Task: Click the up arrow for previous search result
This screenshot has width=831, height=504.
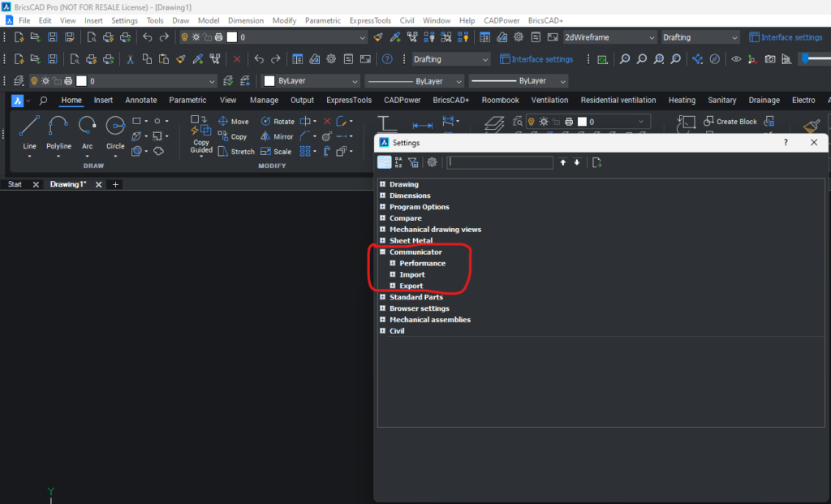Action: (x=563, y=162)
